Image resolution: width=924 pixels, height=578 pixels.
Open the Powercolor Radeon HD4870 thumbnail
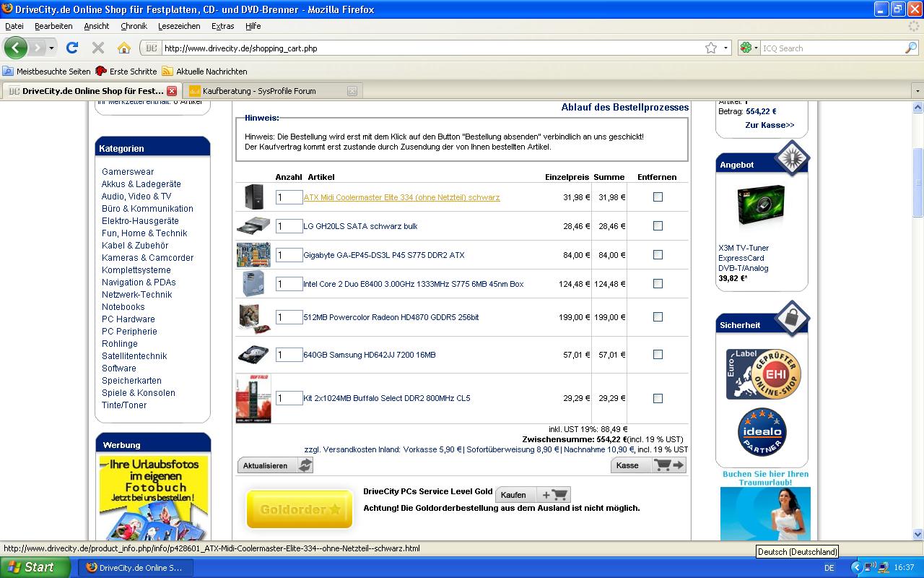pos(253,317)
